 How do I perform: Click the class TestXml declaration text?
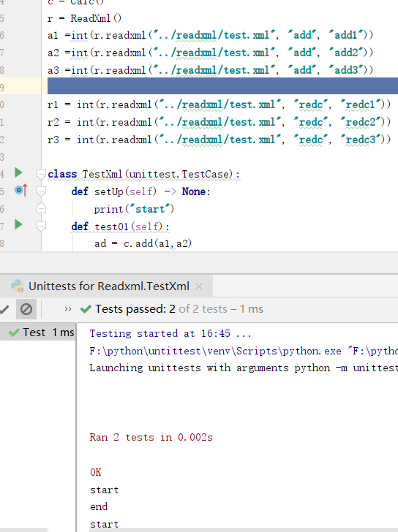pos(144,174)
